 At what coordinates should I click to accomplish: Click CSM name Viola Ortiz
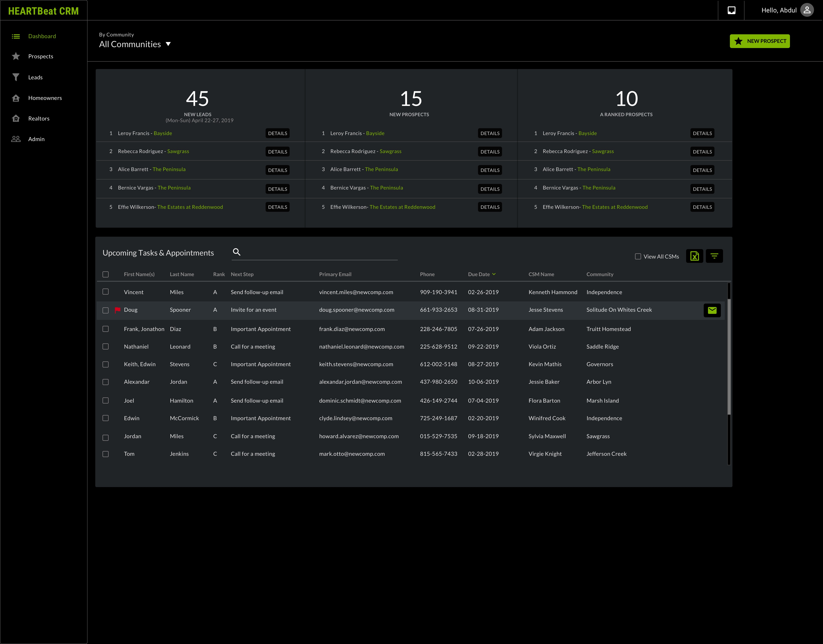tap(542, 346)
